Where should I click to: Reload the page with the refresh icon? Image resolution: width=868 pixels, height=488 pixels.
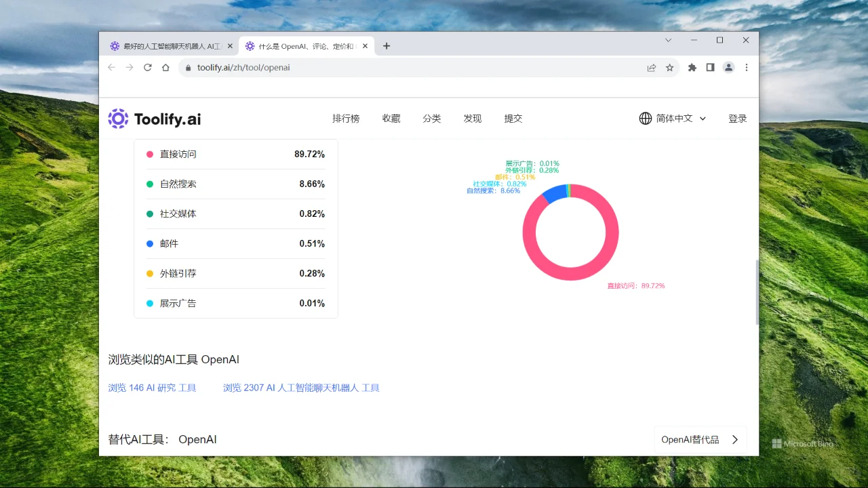click(147, 67)
